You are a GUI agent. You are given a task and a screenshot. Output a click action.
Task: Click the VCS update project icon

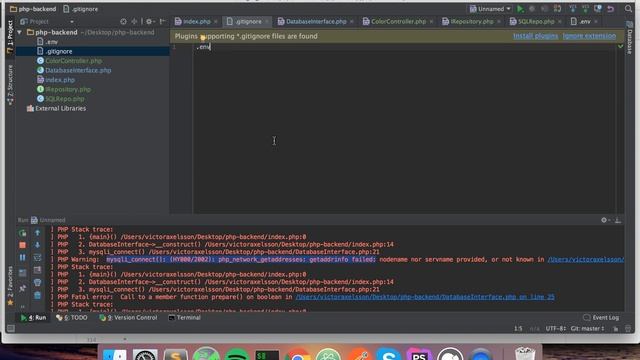(x=573, y=9)
